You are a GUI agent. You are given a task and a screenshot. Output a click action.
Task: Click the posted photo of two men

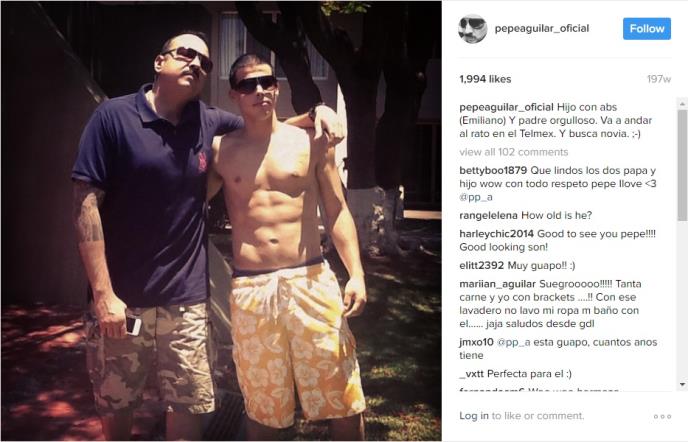(x=221, y=221)
